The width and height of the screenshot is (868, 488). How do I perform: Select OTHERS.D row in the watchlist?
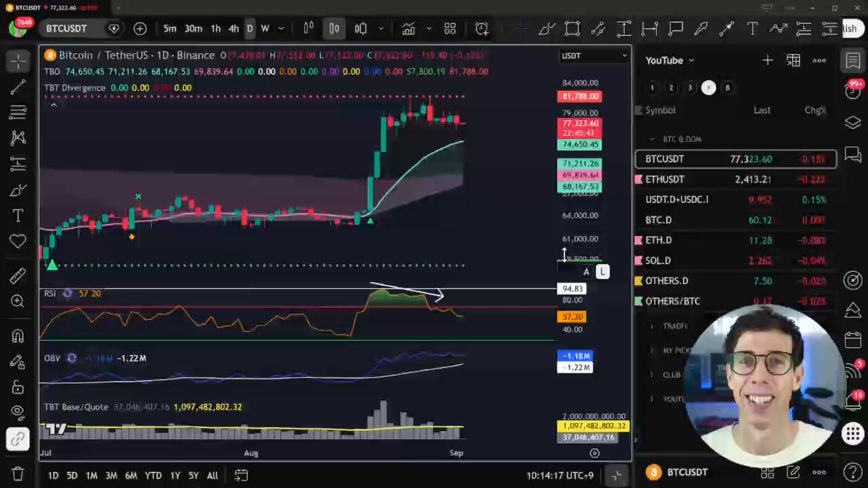736,281
